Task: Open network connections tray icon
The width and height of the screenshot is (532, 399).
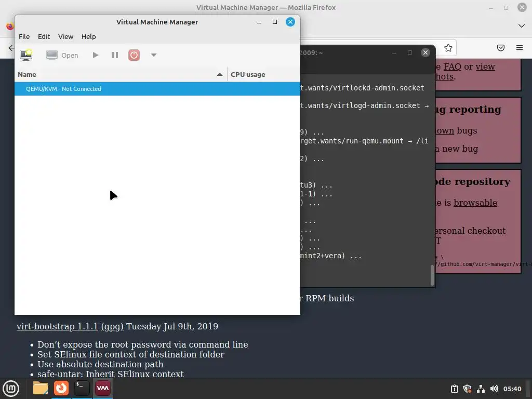Action: coord(481,389)
